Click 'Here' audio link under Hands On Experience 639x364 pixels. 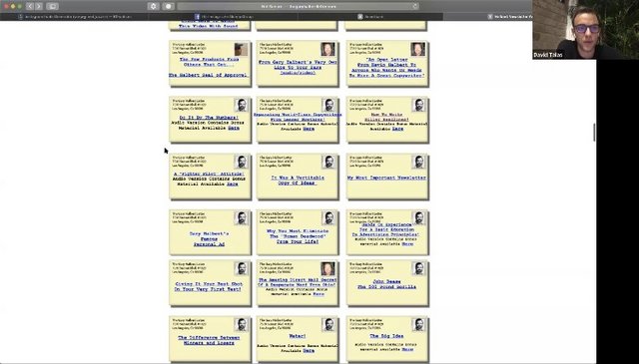tap(407, 244)
